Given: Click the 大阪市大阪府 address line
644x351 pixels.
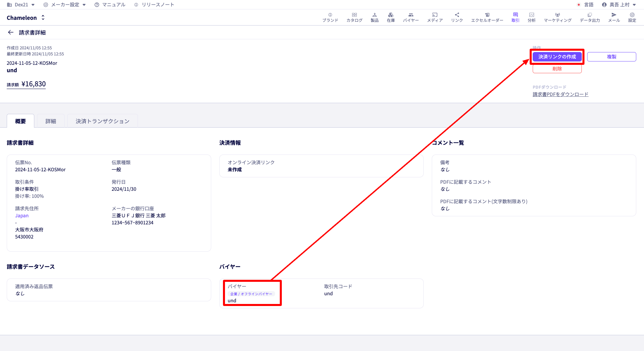Looking at the screenshot, I should pyautogui.click(x=29, y=230).
